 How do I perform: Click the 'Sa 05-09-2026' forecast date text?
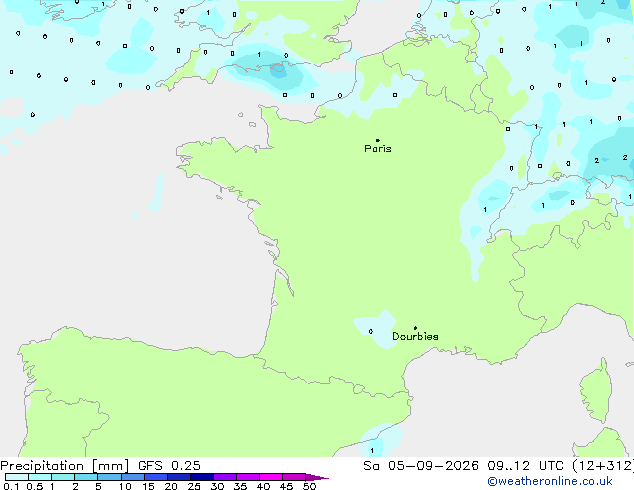point(421,466)
